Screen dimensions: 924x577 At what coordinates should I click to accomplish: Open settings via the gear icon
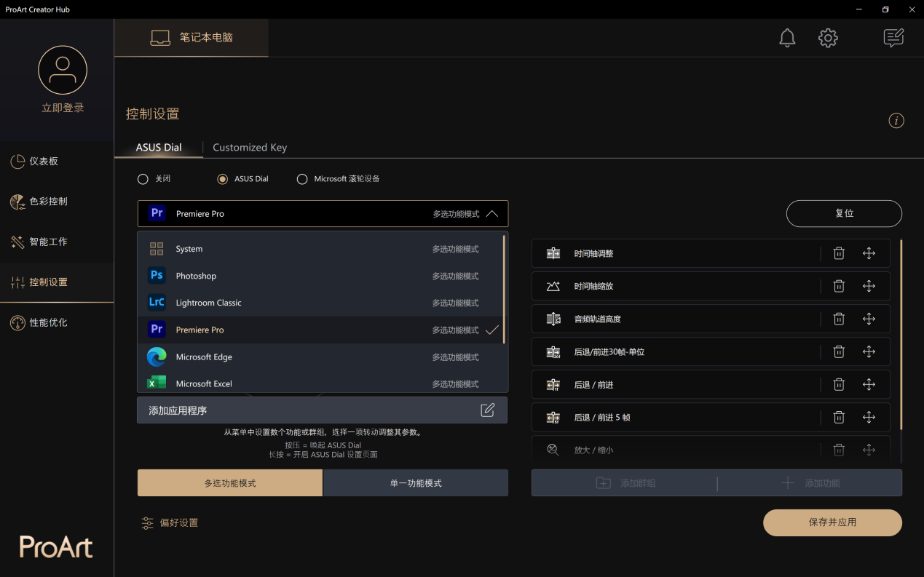(828, 38)
